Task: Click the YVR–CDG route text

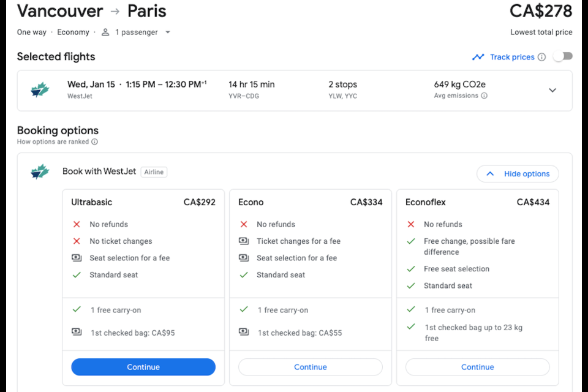Action: (x=244, y=96)
